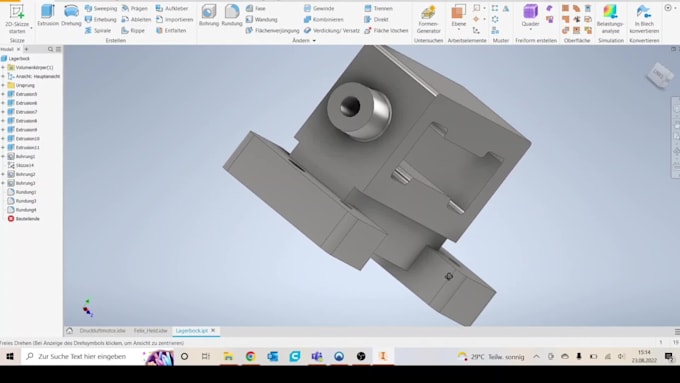This screenshot has width=680, height=383.
Task: Select the Flächenverjüngung draft tool
Action: (272, 30)
